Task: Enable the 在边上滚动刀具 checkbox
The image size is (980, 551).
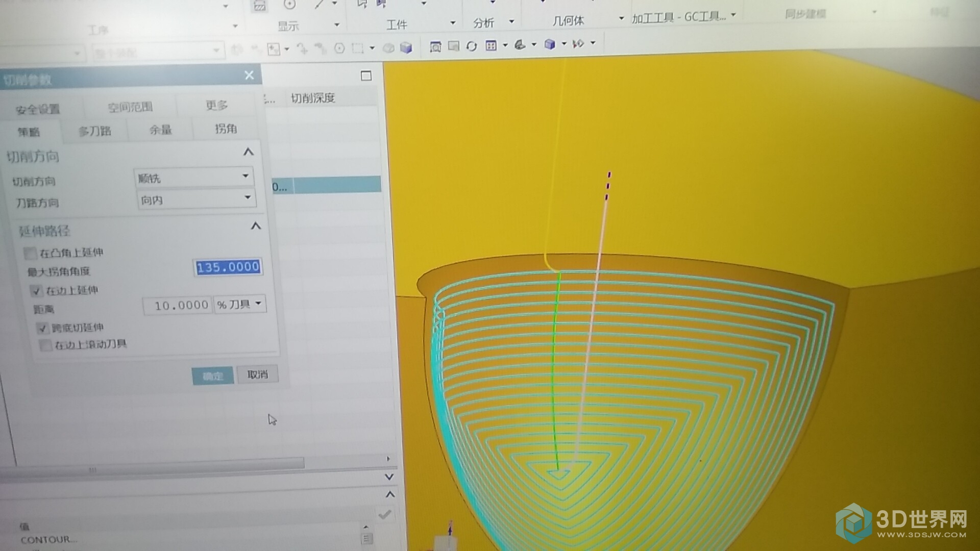Action: tap(45, 345)
